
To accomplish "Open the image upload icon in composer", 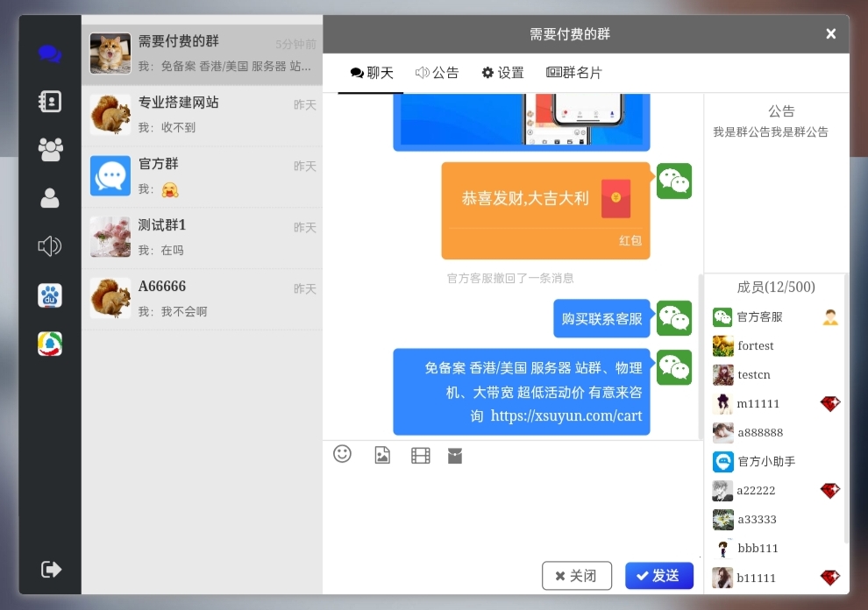I will point(381,455).
